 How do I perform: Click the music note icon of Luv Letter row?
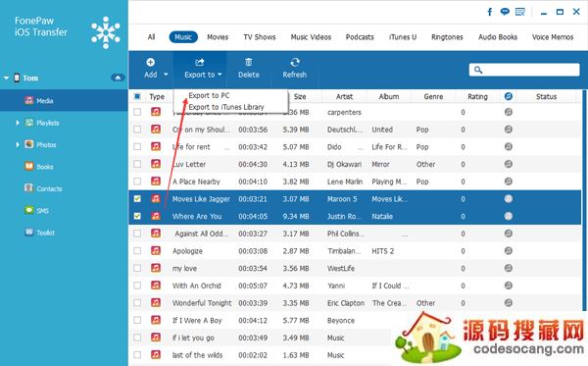pos(156,164)
